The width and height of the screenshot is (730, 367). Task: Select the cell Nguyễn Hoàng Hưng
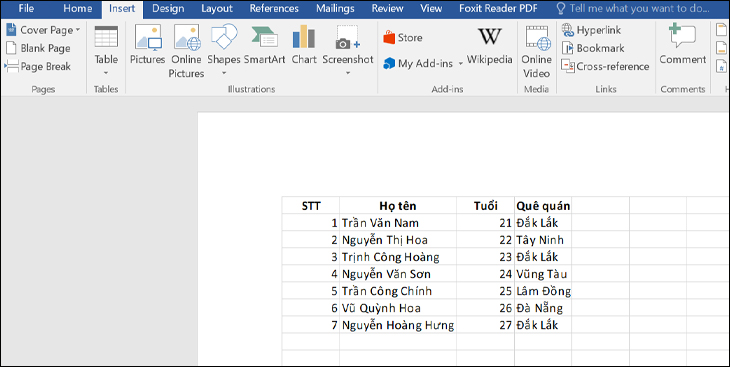pos(398,325)
